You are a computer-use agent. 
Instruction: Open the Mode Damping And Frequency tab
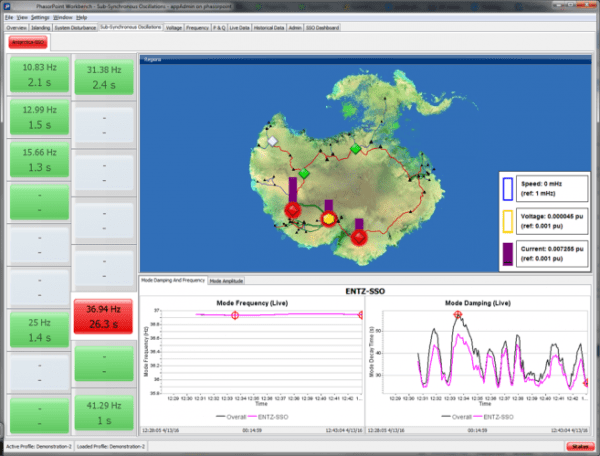[x=173, y=280]
